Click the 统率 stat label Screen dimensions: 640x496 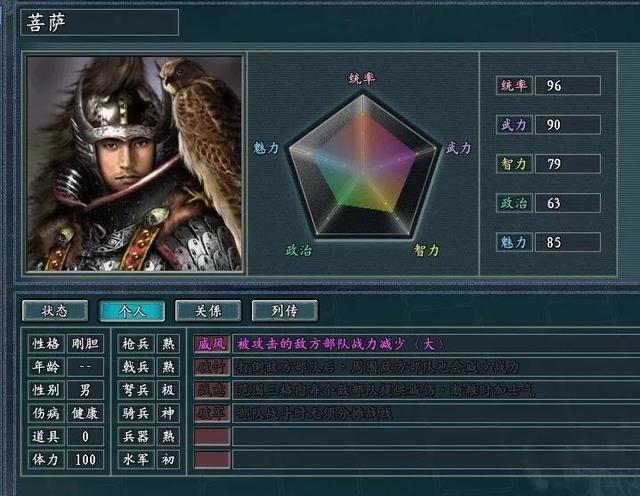[514, 86]
